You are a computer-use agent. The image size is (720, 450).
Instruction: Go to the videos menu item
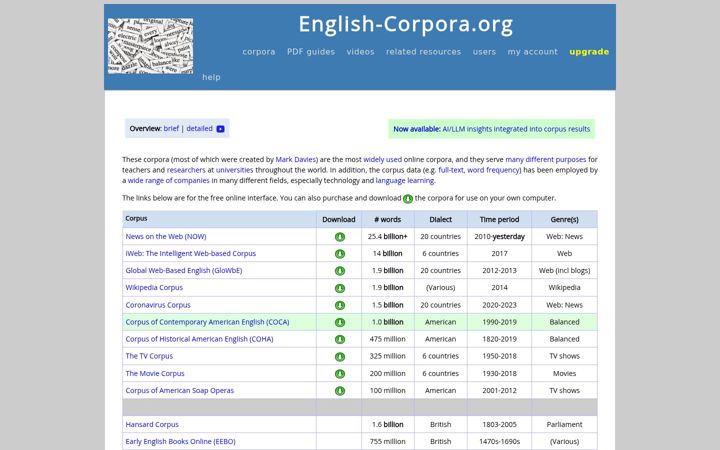(x=360, y=52)
